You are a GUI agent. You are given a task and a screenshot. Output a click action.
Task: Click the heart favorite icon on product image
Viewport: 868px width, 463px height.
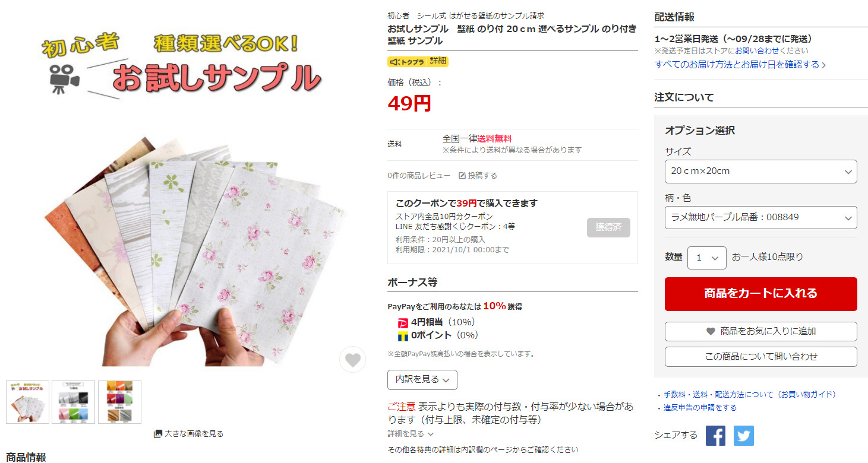pos(353,360)
